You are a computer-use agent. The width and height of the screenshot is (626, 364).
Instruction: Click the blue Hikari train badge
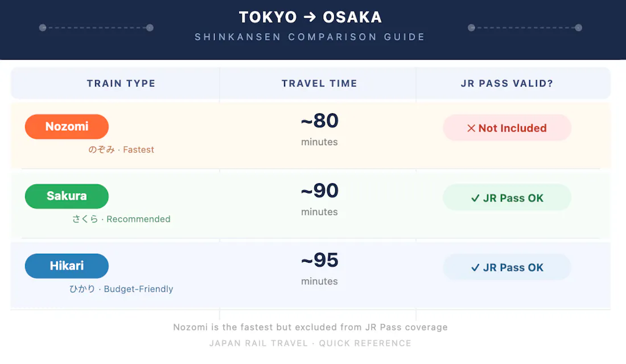[67, 266]
